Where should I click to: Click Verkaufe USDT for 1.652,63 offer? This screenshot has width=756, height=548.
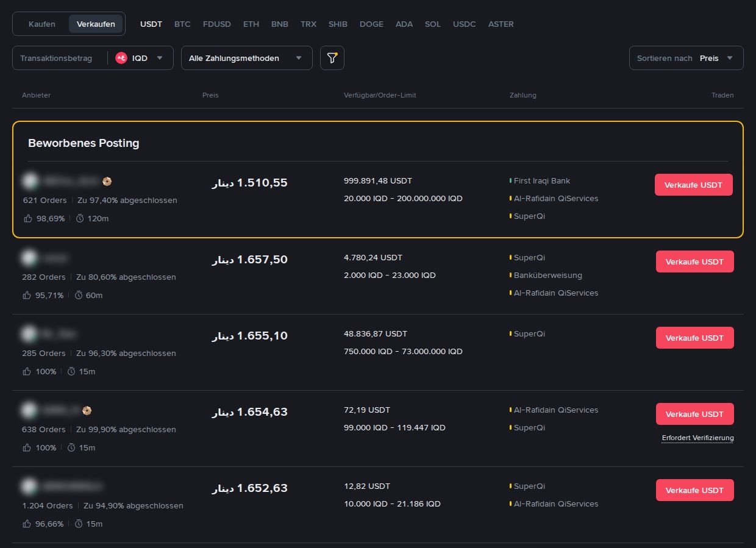[695, 490]
